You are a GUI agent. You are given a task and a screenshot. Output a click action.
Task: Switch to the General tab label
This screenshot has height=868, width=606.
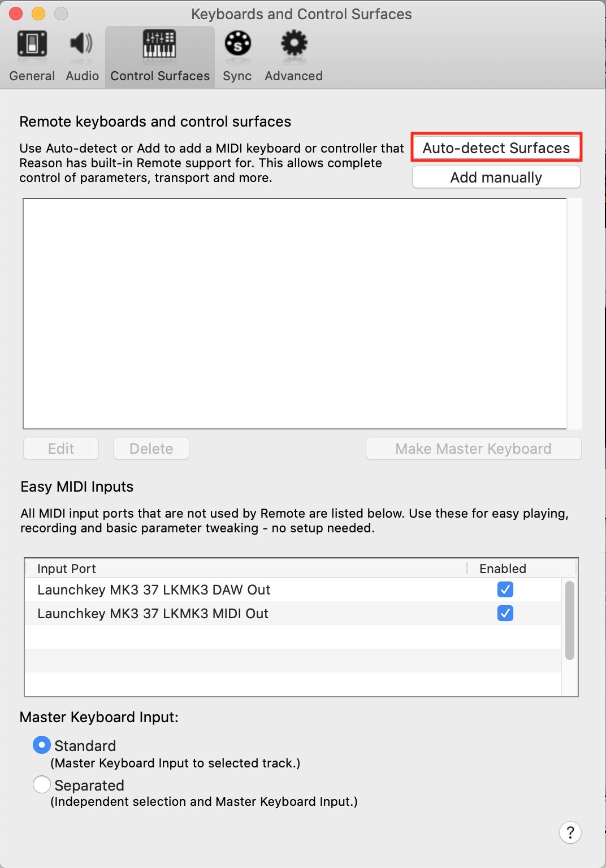pos(32,76)
